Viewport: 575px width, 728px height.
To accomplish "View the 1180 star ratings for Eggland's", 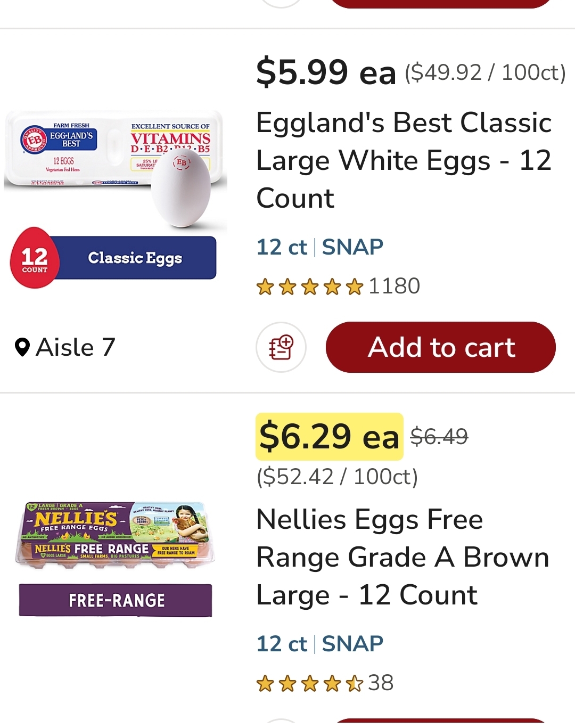I will tap(338, 287).
